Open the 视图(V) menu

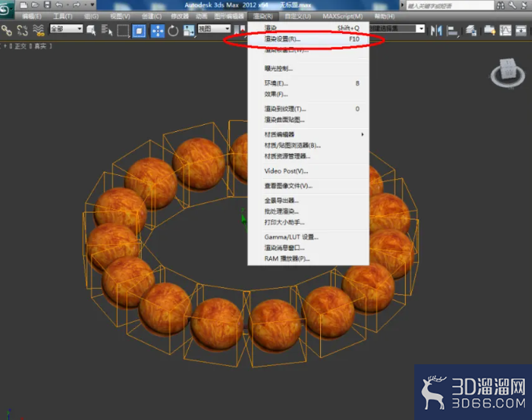coord(120,16)
